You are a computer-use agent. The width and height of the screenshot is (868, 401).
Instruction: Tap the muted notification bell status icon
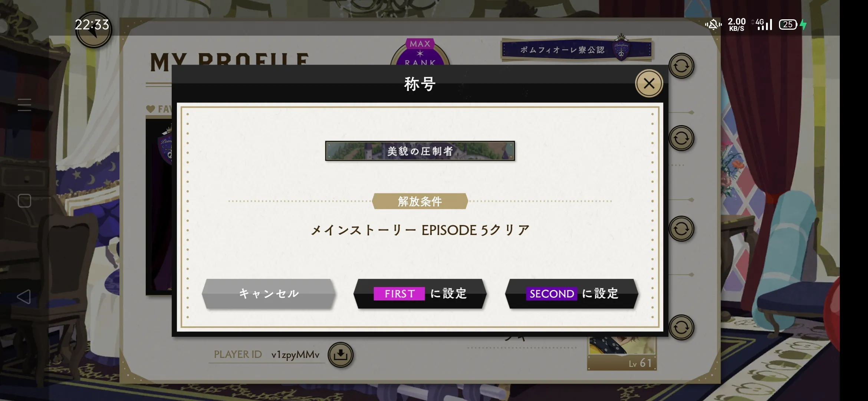tap(713, 25)
